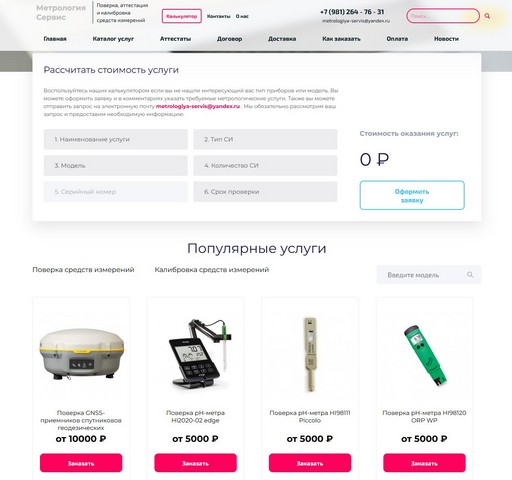Click the metrologiya-servis@yandex.ru link in description
The height and width of the screenshot is (480, 512).
pos(198,106)
